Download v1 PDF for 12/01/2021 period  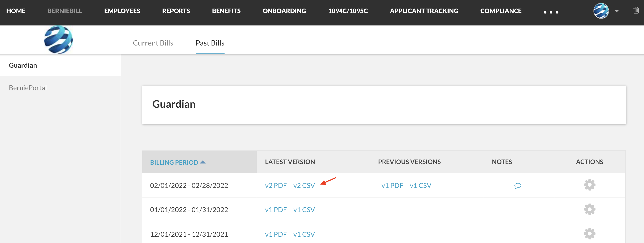pyautogui.click(x=276, y=234)
